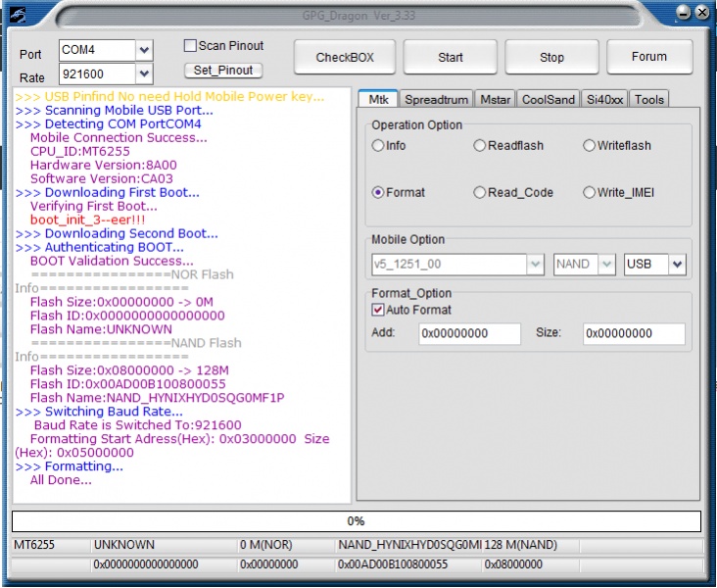Uncheck the Auto Format checkbox
The image size is (717, 588).
coord(378,310)
